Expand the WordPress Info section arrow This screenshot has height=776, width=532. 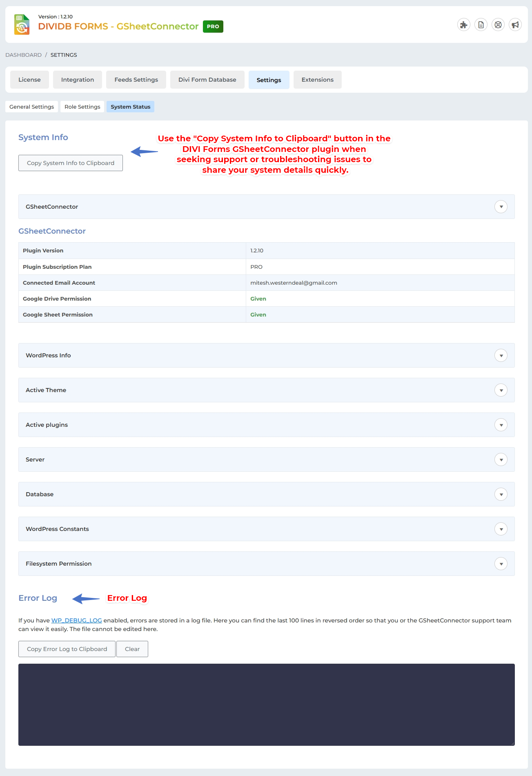coord(501,355)
